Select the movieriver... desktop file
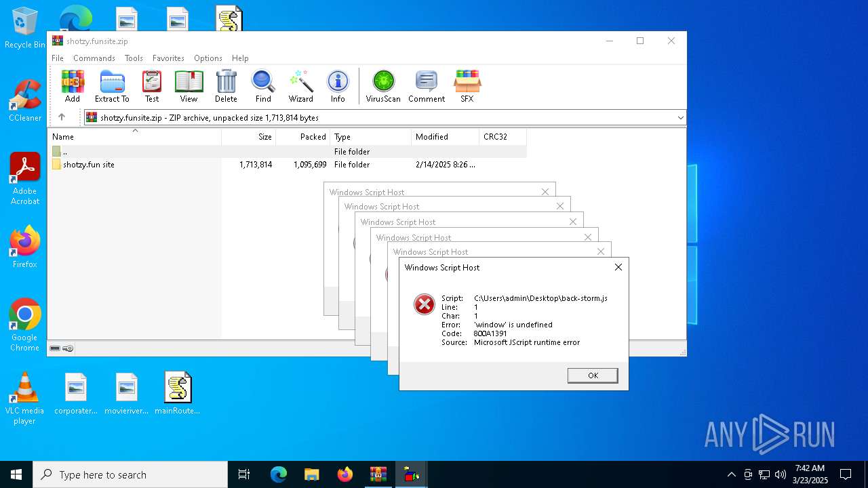868x488 pixels. [x=127, y=394]
